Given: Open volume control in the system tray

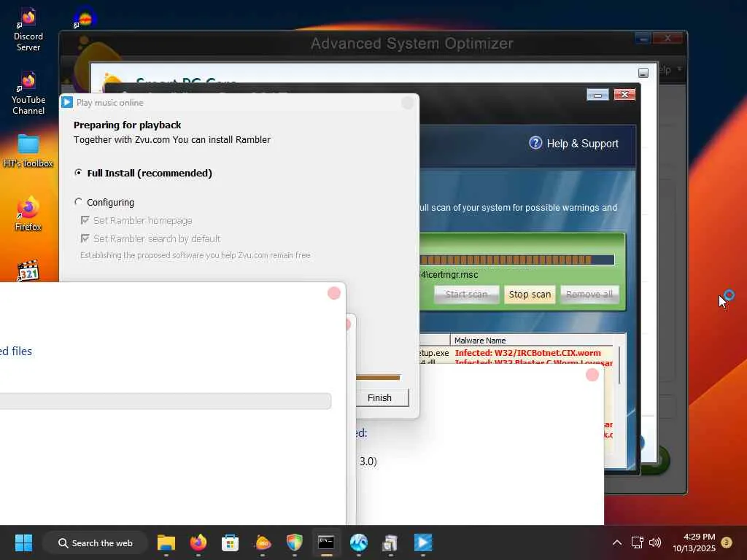Looking at the screenshot, I should (x=655, y=542).
